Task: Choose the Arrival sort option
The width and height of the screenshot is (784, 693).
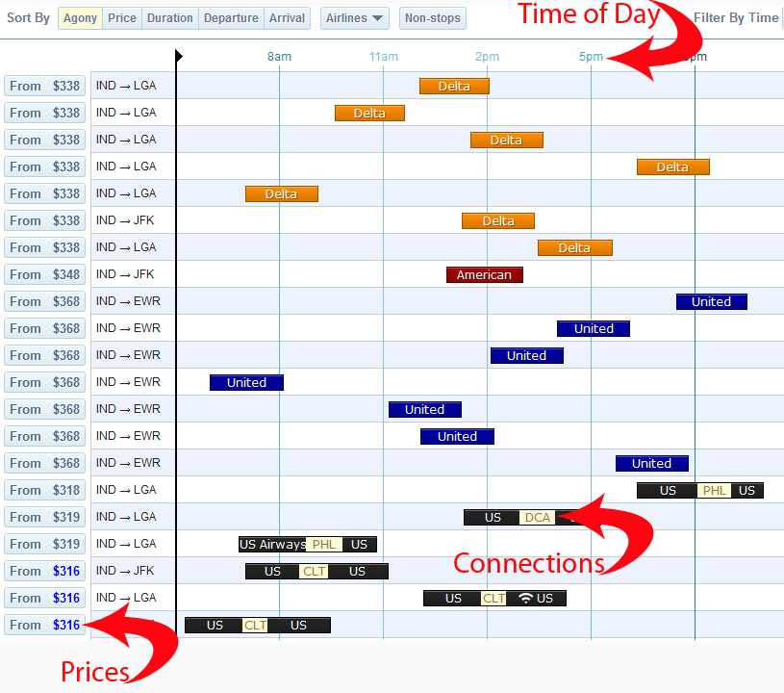Action: (287, 18)
